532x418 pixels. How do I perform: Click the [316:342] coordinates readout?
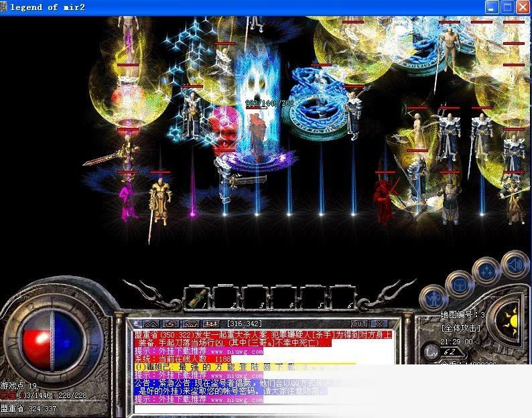[x=245, y=324]
